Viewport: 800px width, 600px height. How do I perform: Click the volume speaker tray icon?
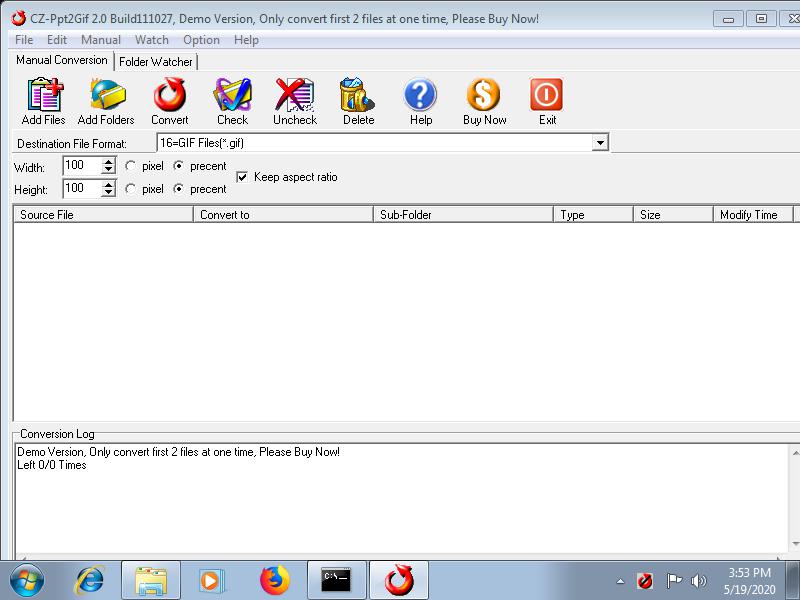[x=698, y=581]
